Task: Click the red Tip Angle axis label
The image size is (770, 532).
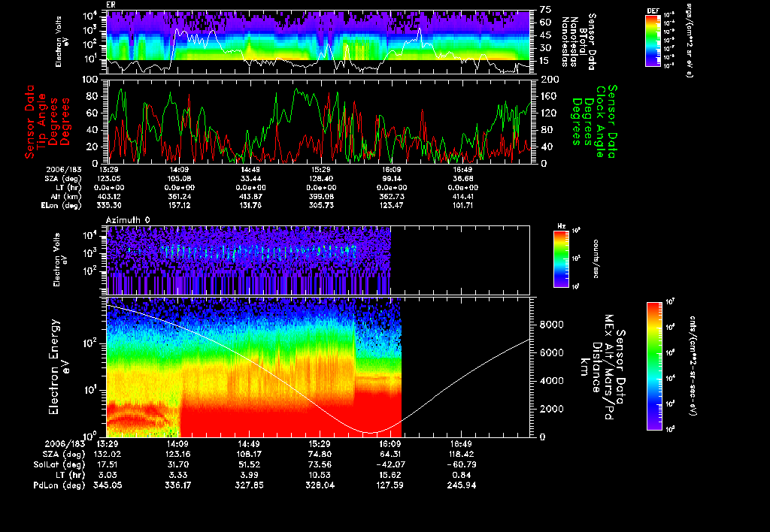Action: coord(47,122)
